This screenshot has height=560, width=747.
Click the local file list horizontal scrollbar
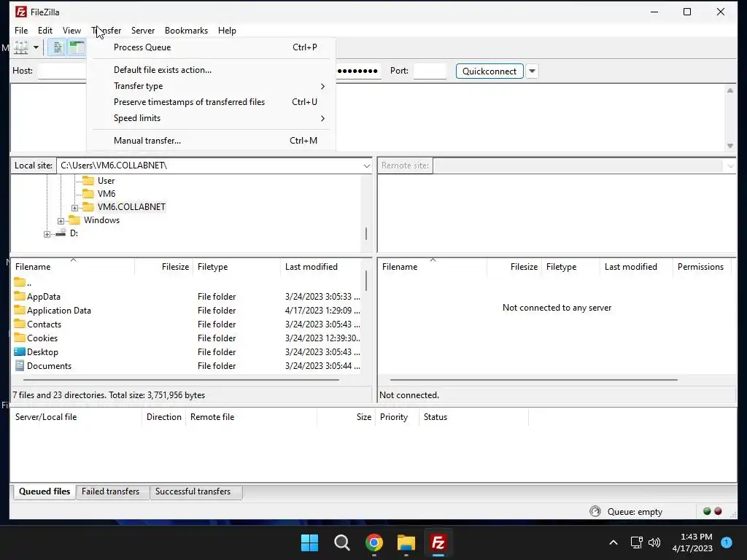181,380
